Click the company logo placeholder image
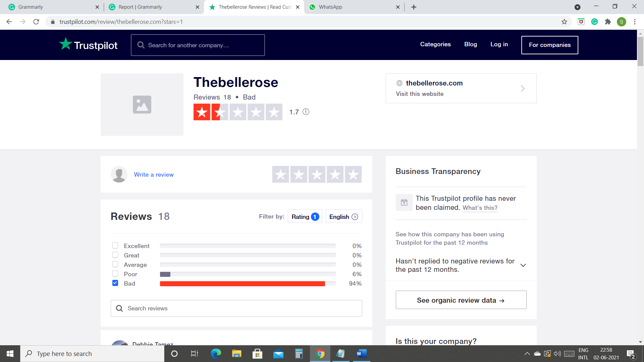The width and height of the screenshot is (644, 362). 142,105
